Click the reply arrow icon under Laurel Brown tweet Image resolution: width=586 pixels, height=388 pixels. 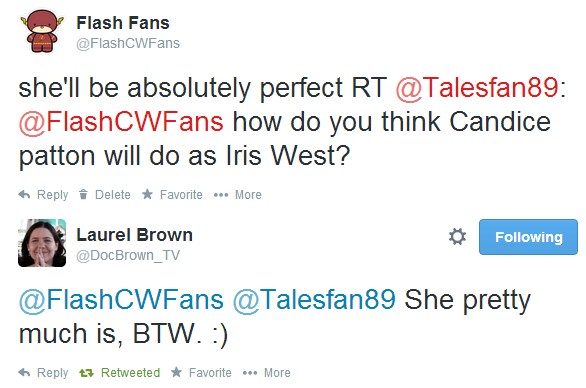[x=24, y=372]
